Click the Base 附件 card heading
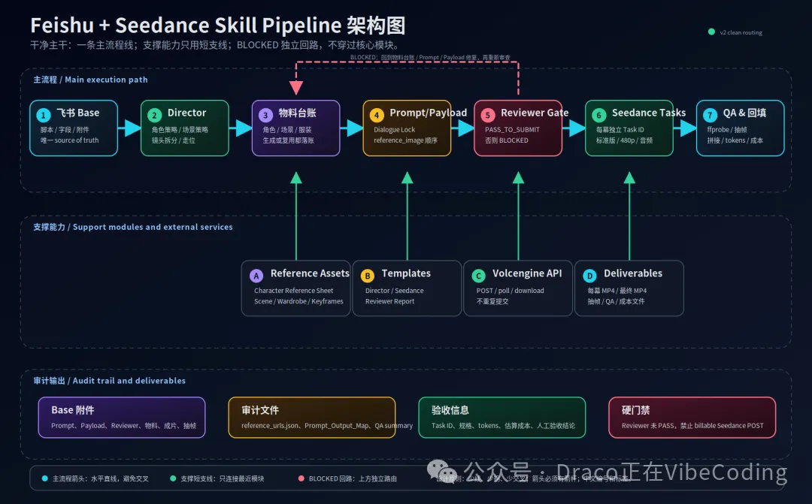 [x=72, y=410]
